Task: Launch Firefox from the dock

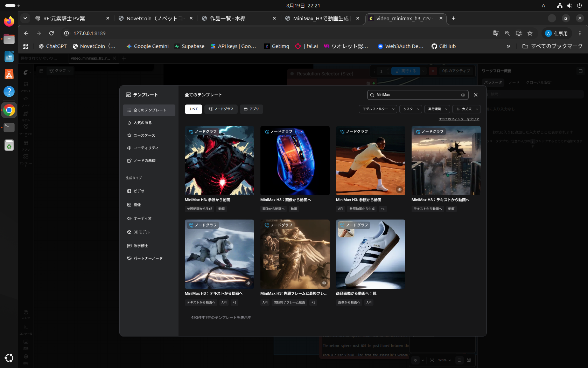Action: click(x=9, y=21)
